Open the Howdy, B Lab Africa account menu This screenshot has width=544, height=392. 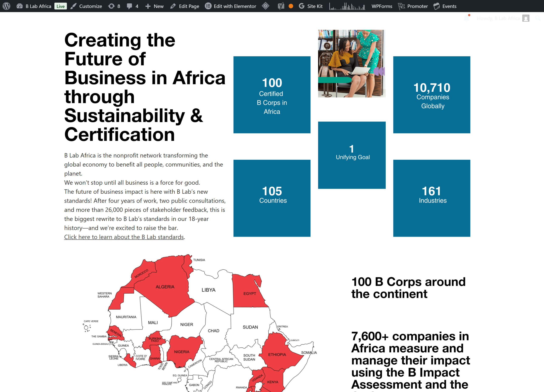(503, 18)
